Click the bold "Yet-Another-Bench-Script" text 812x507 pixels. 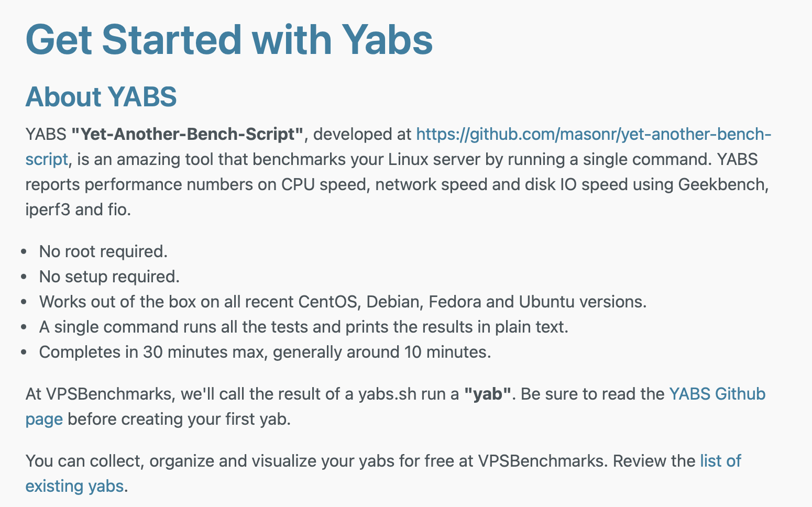188,135
